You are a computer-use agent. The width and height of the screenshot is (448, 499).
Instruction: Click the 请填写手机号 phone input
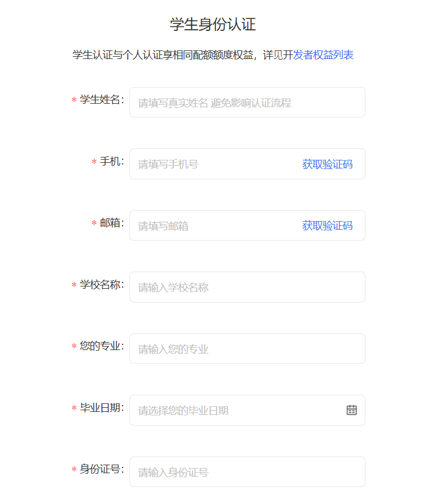coord(213,164)
